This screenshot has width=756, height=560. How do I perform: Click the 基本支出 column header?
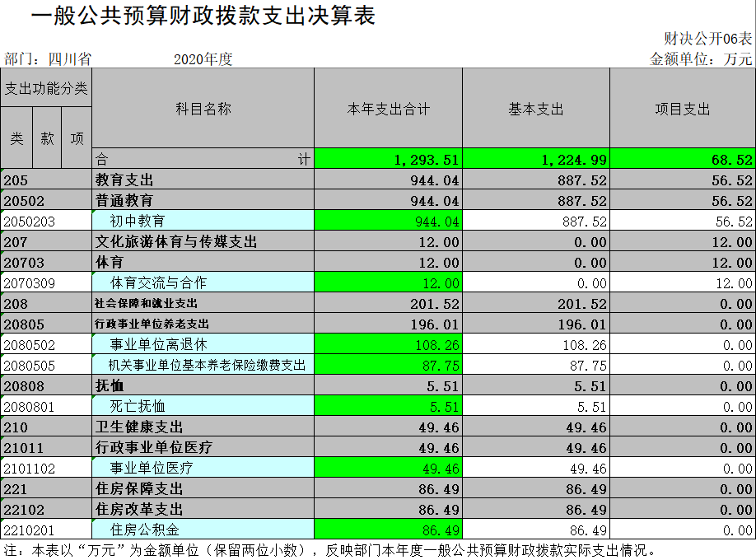click(535, 109)
